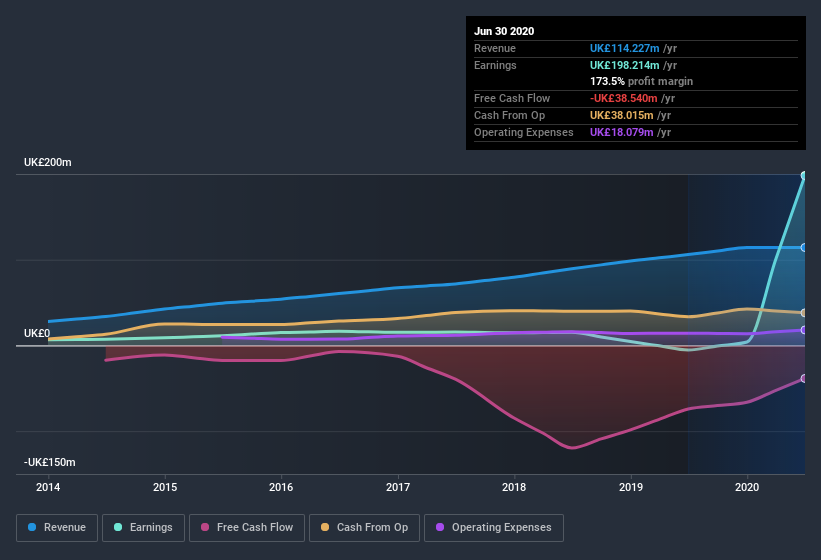Click Revenue line endpoint marker
The image size is (821, 560).
tap(804, 247)
